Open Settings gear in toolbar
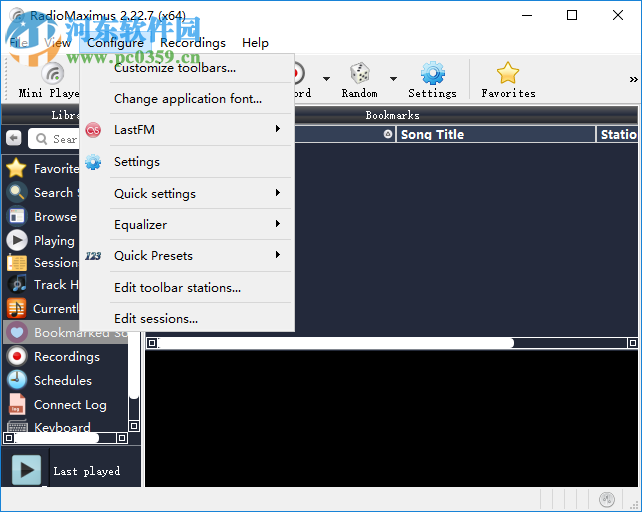The image size is (642, 512). pyautogui.click(x=432, y=74)
